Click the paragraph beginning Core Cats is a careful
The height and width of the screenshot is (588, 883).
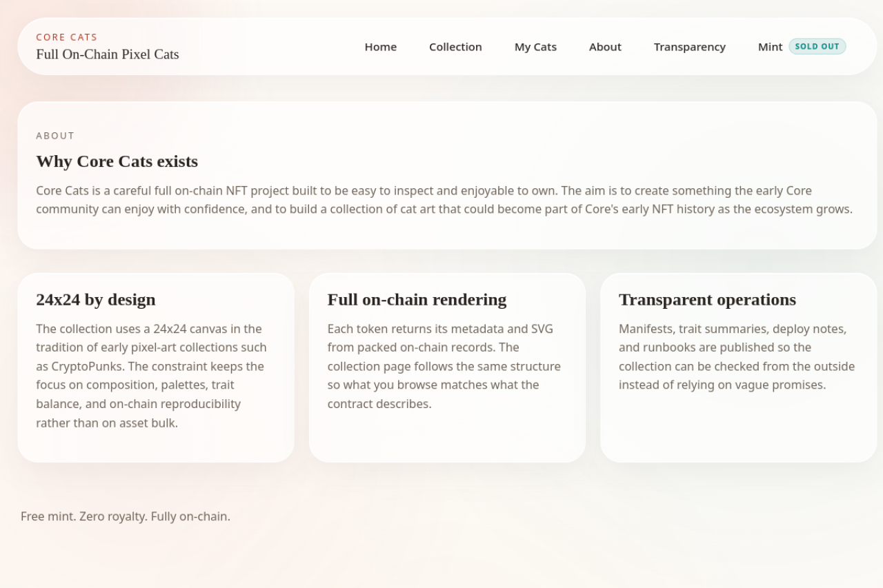tap(445, 200)
